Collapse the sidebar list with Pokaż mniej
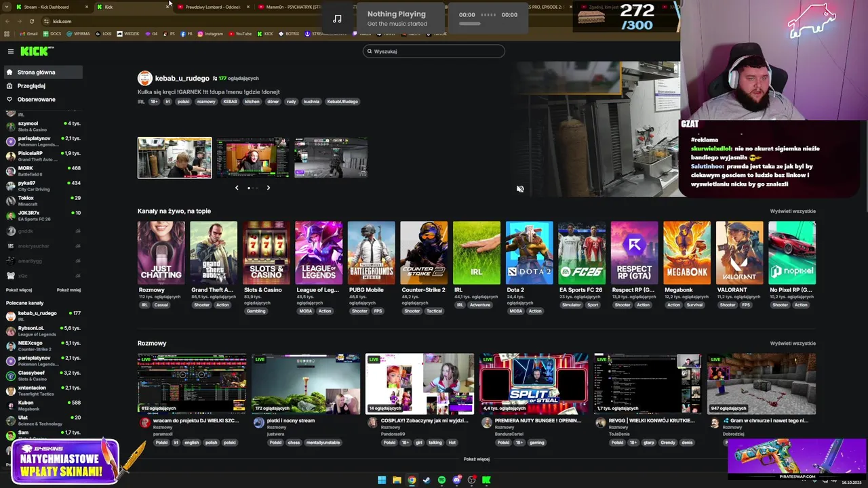 [68, 290]
